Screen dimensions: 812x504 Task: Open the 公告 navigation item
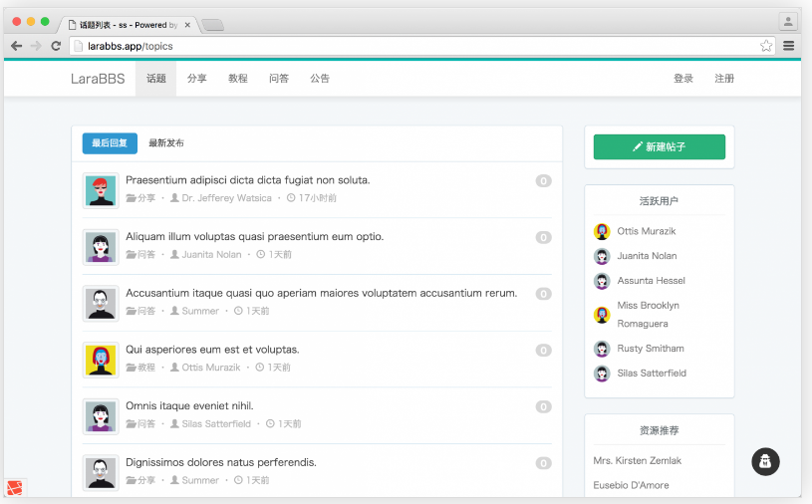[320, 79]
